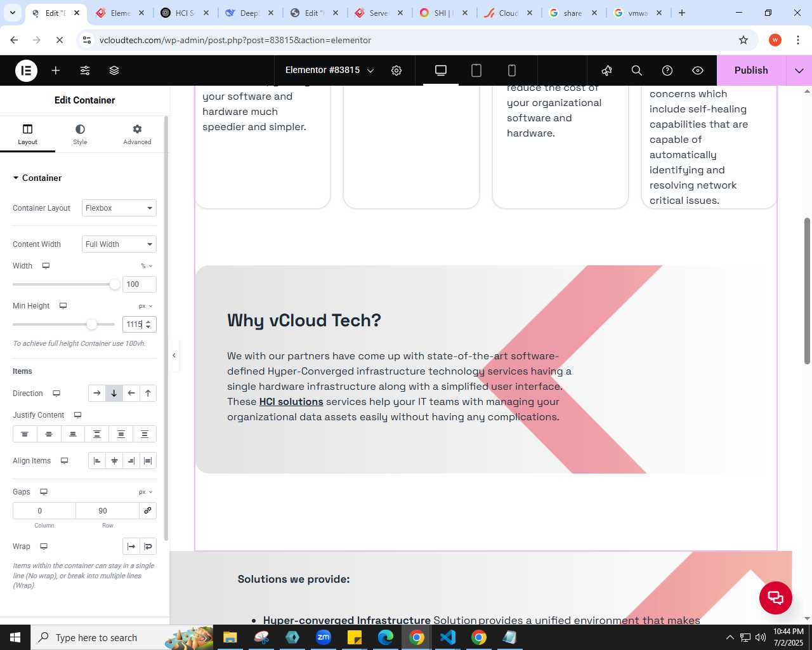Open Chrome tab search dropdown
This screenshot has width=812, height=650.
tap(13, 13)
